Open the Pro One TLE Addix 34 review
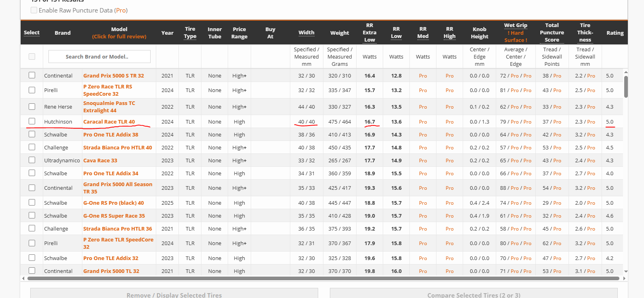 [x=111, y=173]
